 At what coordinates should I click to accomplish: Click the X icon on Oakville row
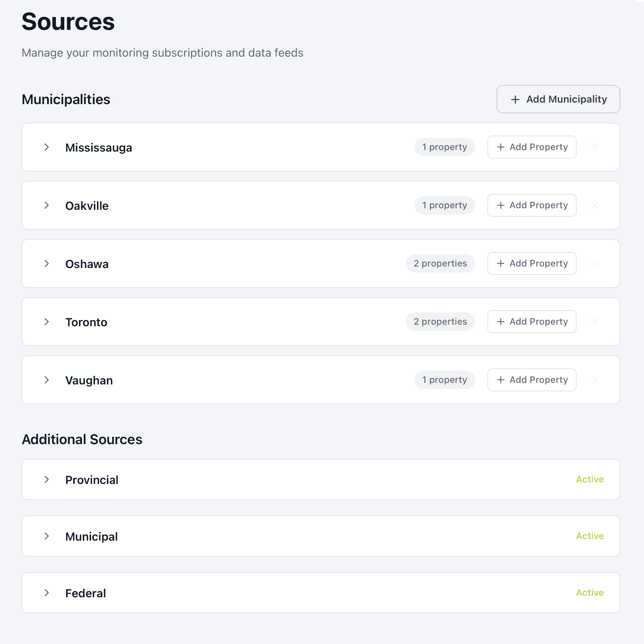coord(595,205)
